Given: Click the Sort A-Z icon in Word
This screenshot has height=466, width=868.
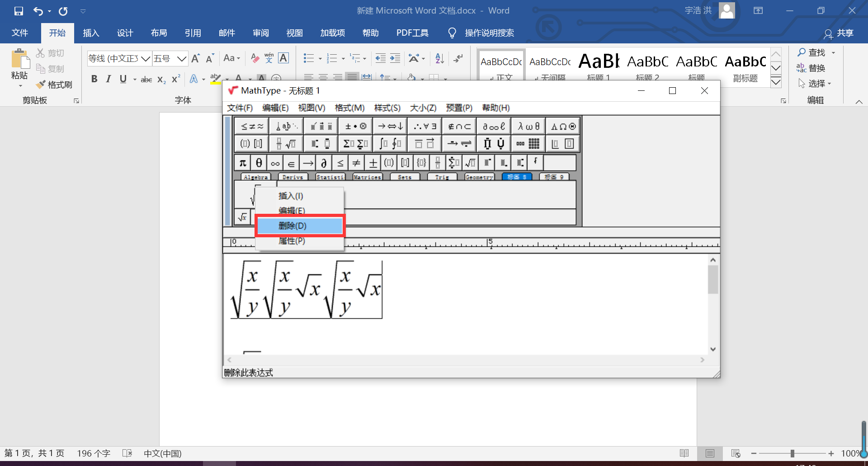Looking at the screenshot, I should [439, 58].
